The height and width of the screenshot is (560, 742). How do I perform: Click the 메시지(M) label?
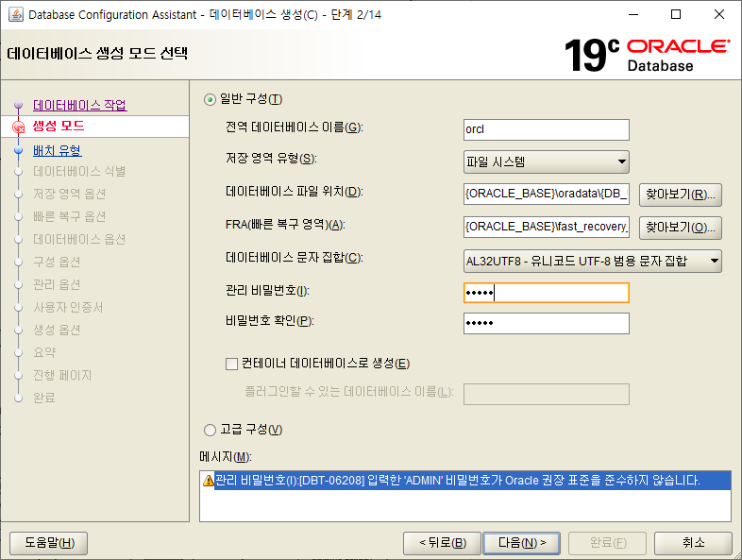coord(226,457)
